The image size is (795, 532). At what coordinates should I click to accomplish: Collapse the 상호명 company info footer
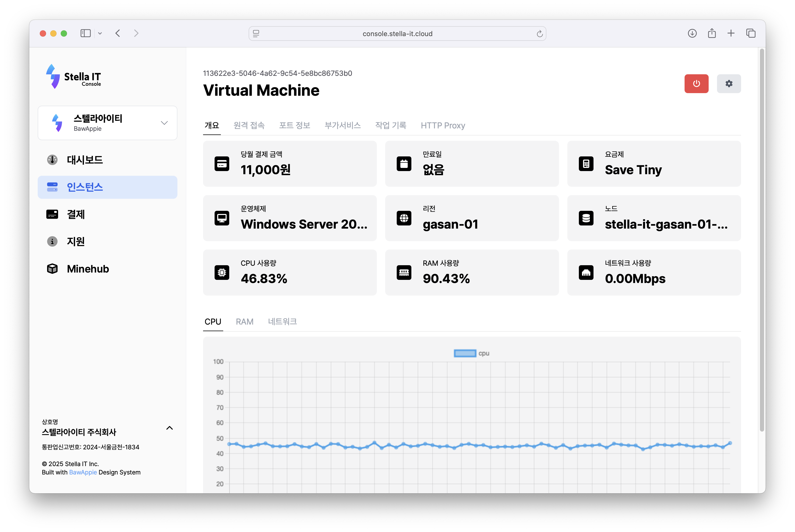click(x=169, y=428)
